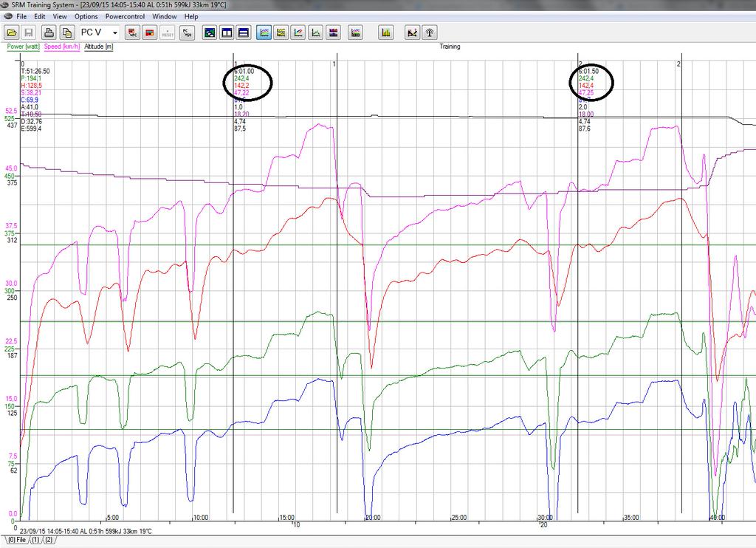Click the antenna wireless icon
This screenshot has width=756, height=548.
[x=430, y=32]
